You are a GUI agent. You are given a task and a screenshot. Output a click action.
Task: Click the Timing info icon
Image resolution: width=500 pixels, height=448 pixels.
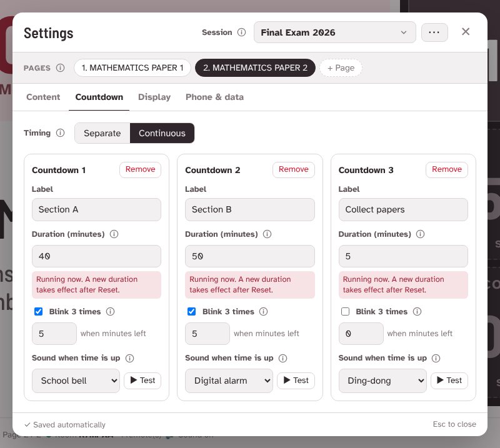60,132
